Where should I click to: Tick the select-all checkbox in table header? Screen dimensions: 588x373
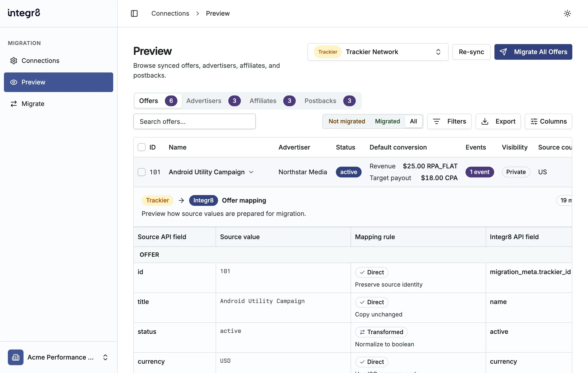[142, 147]
